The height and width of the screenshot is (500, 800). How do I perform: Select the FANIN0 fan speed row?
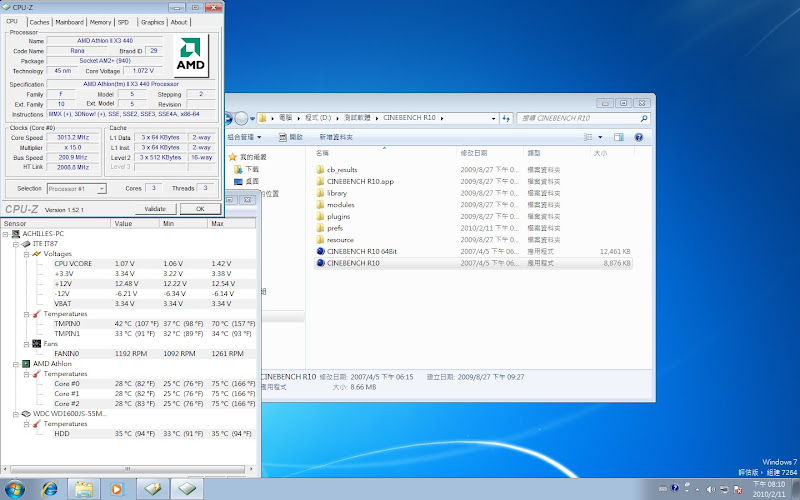pos(154,354)
